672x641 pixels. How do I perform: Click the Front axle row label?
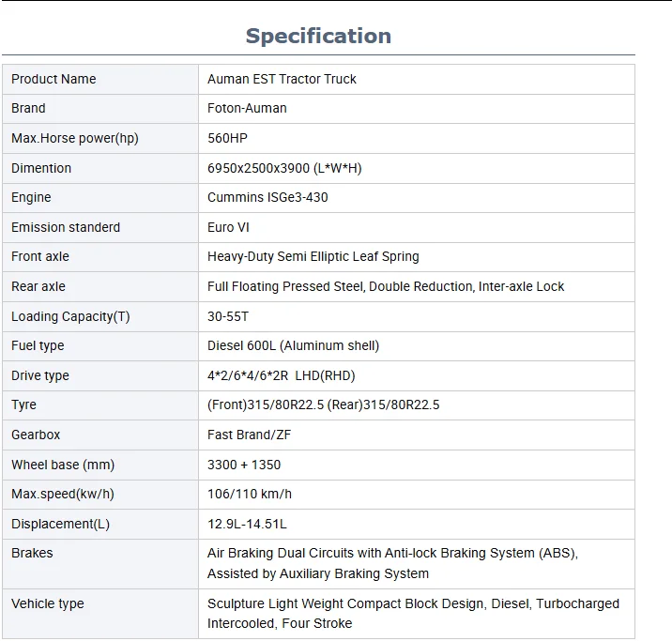(40, 256)
